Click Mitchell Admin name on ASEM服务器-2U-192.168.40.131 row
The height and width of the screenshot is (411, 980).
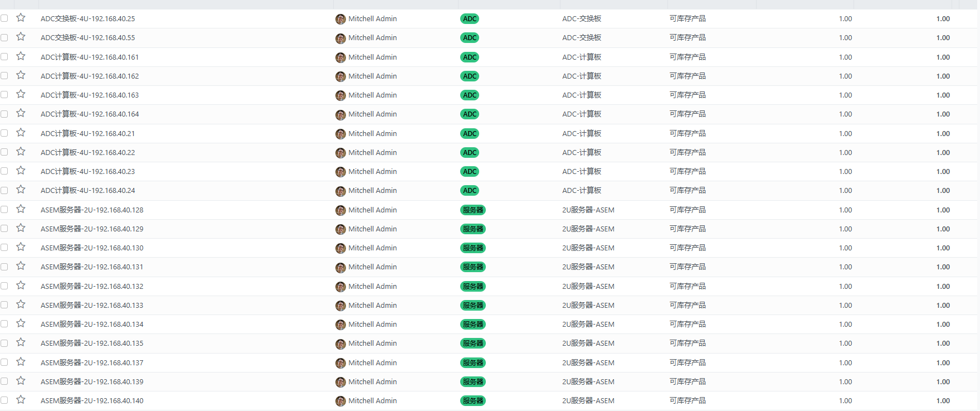tap(372, 267)
